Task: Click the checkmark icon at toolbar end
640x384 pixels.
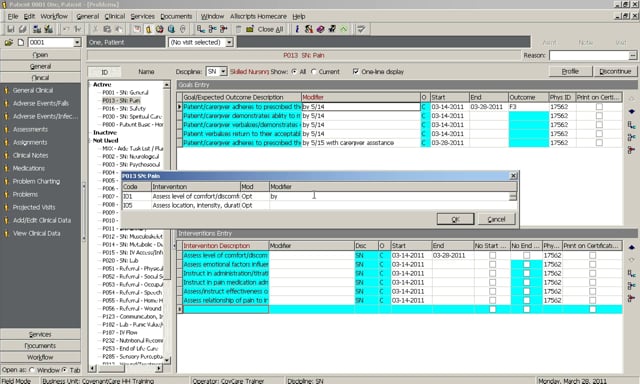Action: [361, 29]
